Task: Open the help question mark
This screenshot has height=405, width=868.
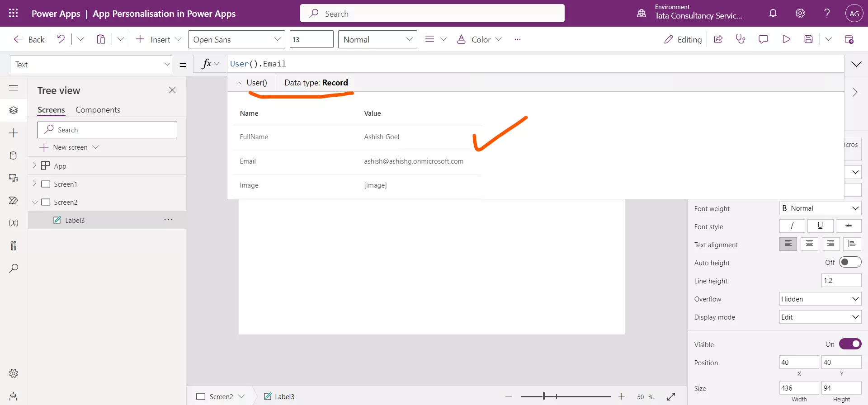Action: pyautogui.click(x=827, y=13)
